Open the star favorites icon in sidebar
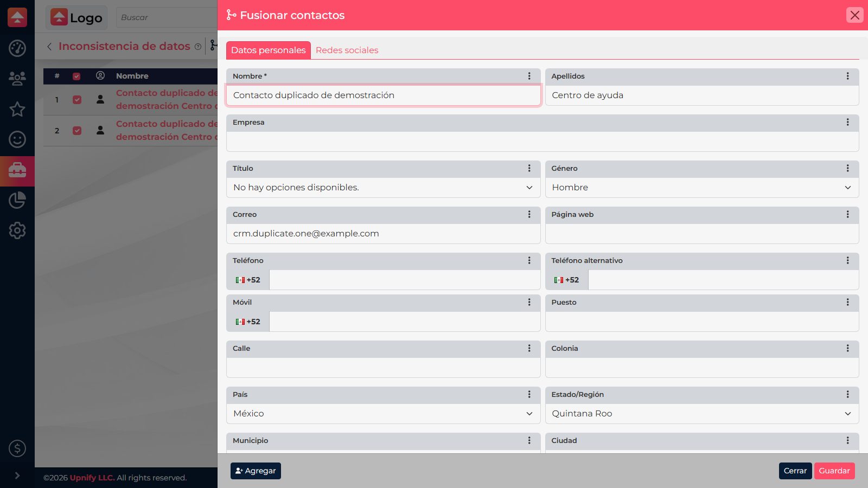 click(17, 109)
